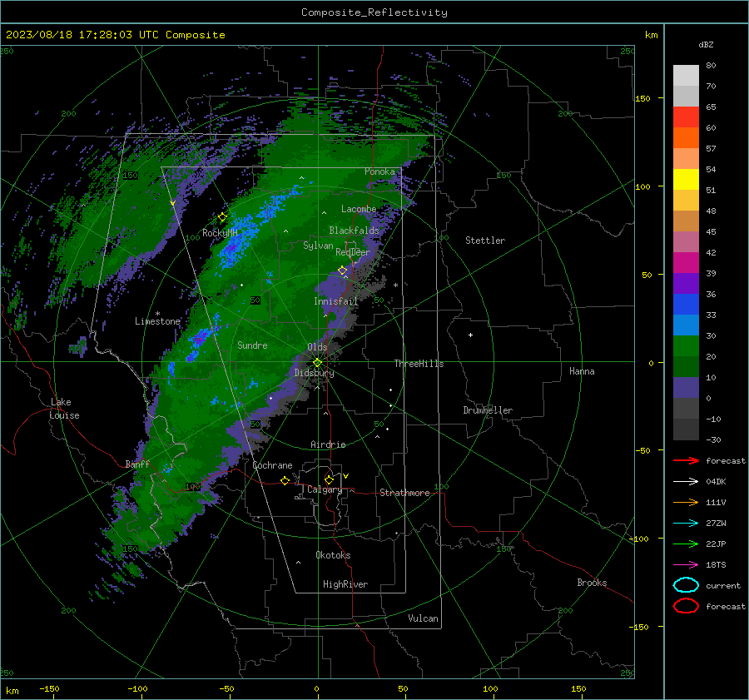Click the yellow diamond marker near Cochrane
The height and width of the screenshot is (700, 749).
[x=285, y=481]
